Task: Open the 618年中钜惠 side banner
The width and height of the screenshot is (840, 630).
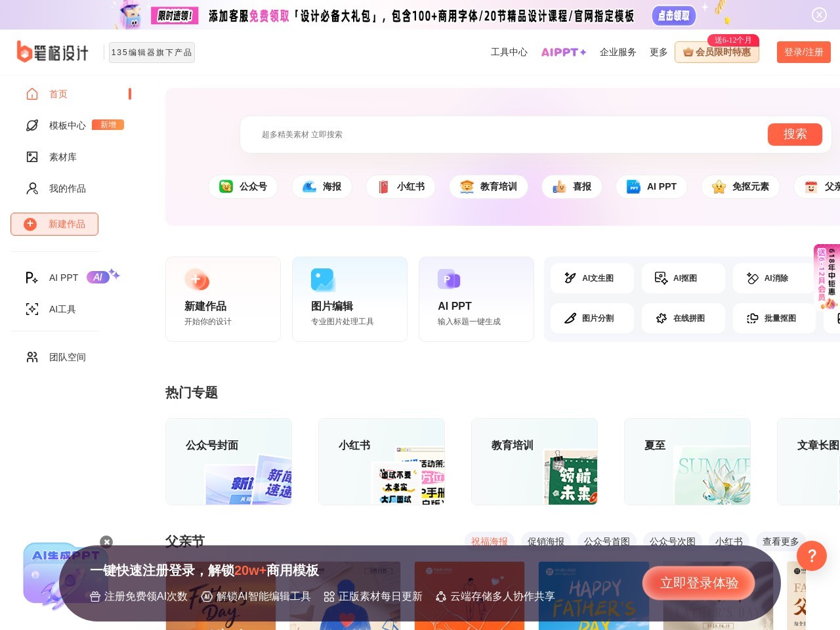Action: pyautogui.click(x=827, y=277)
